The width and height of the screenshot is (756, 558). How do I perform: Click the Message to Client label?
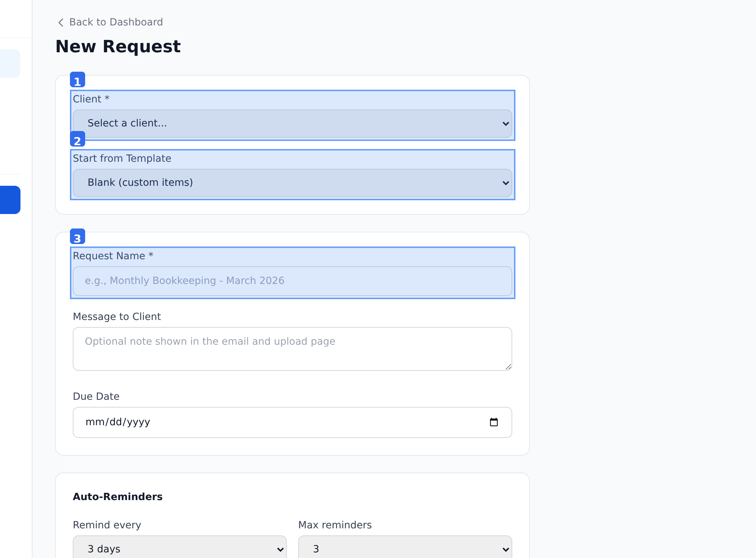(x=117, y=316)
